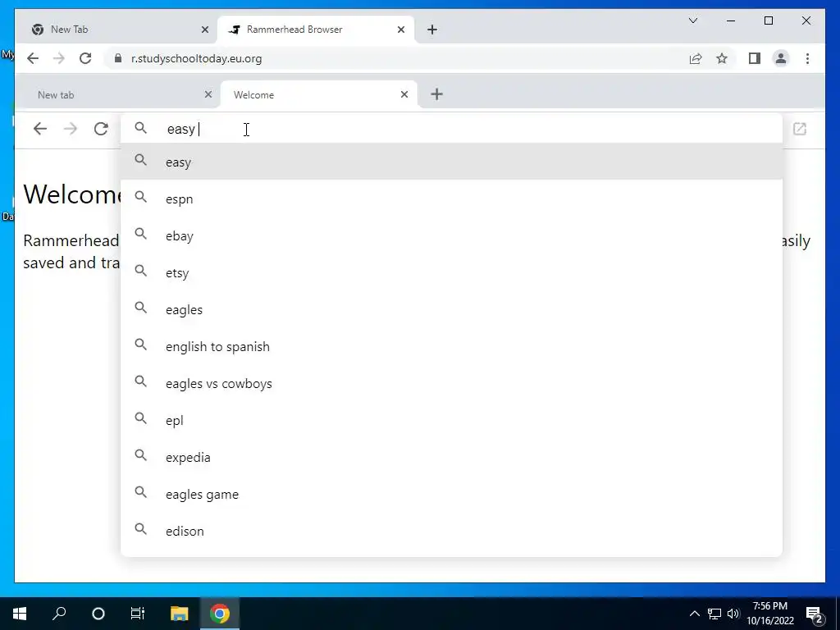The width and height of the screenshot is (840, 630).
Task: Select the 'etsy' suggestion
Action: 451,272
